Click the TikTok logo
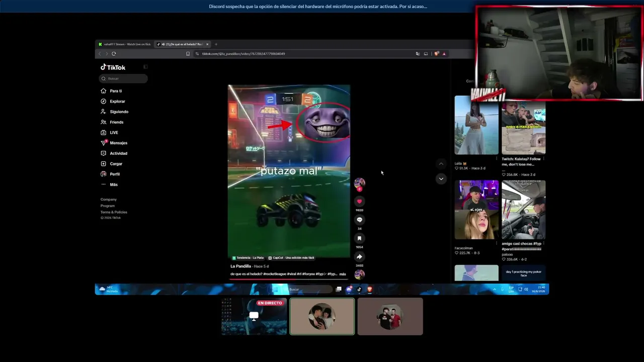This screenshot has height=362, width=644. 113,67
